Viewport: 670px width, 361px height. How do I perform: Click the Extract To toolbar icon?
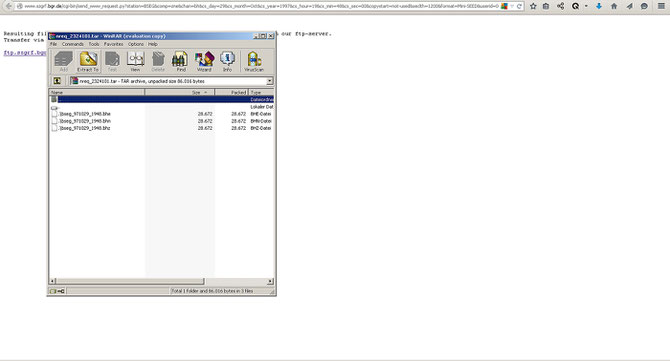[x=88, y=62]
